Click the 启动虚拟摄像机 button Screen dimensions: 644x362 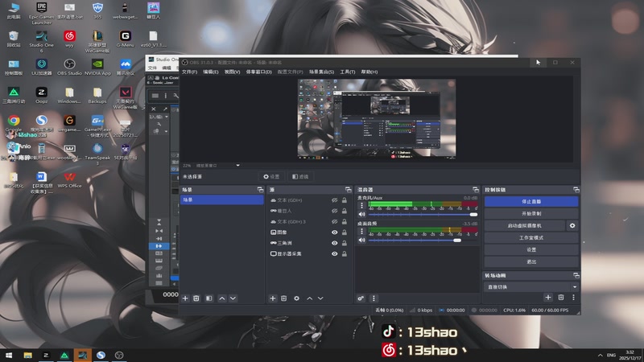pyautogui.click(x=525, y=226)
